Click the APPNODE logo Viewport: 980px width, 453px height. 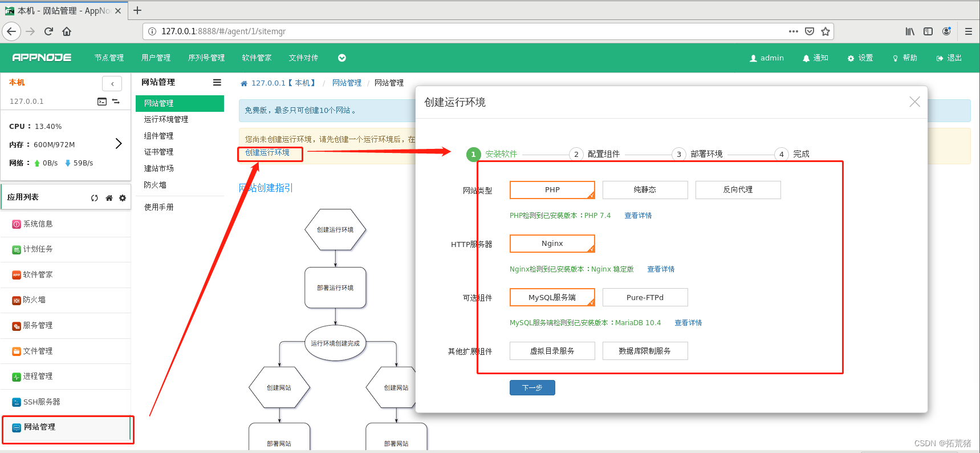coord(42,58)
